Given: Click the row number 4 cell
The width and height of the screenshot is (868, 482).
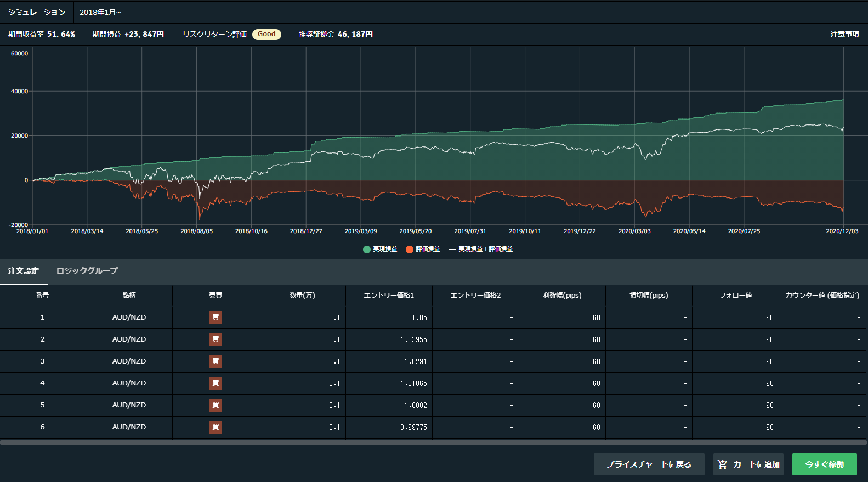Looking at the screenshot, I should tap(43, 383).
